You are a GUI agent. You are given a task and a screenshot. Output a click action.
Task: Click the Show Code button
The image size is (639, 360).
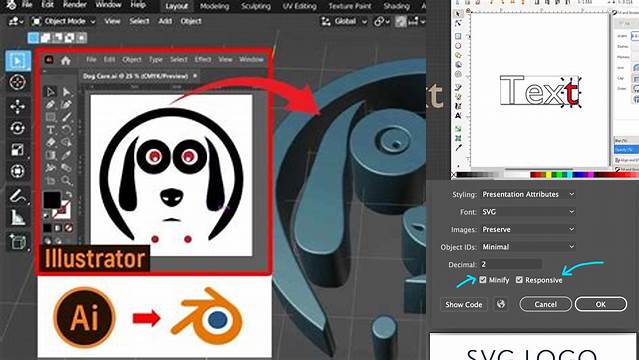coord(464,305)
